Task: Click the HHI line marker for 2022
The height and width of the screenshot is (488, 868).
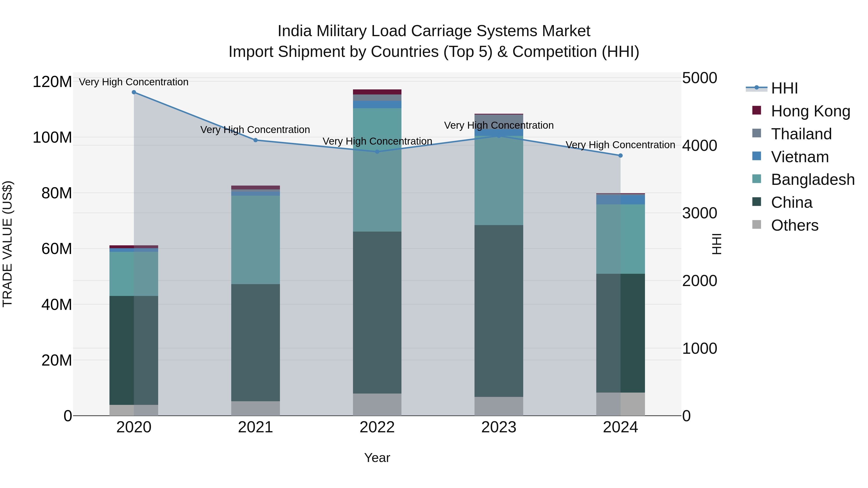Action: point(377,152)
